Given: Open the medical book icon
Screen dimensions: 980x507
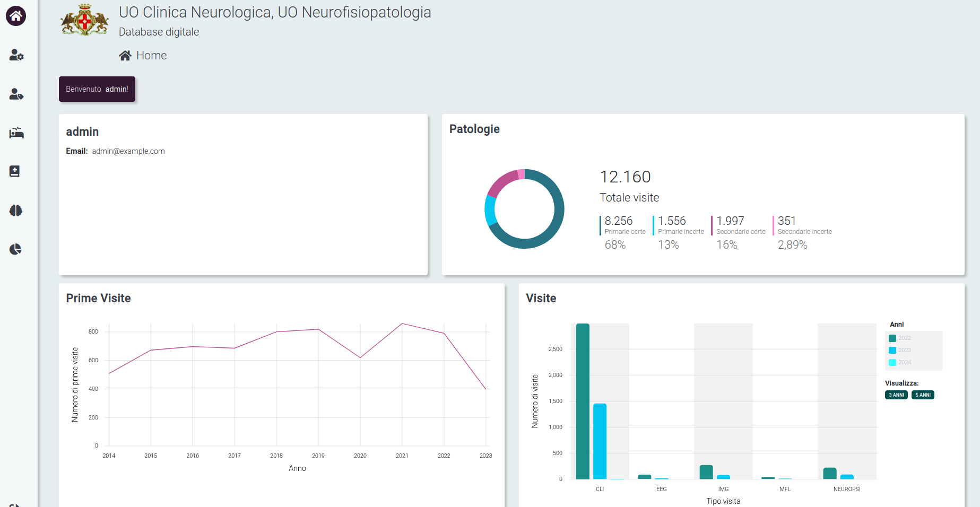Looking at the screenshot, I should tap(15, 171).
